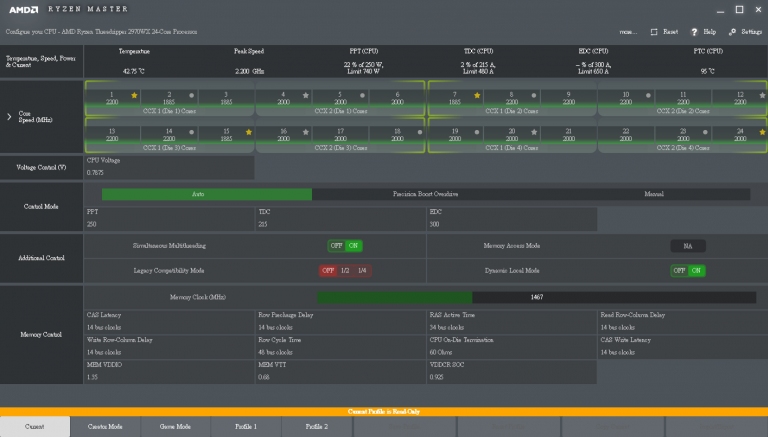Click the grey dot on core 14
The width and height of the screenshot is (768, 437).
192,132
